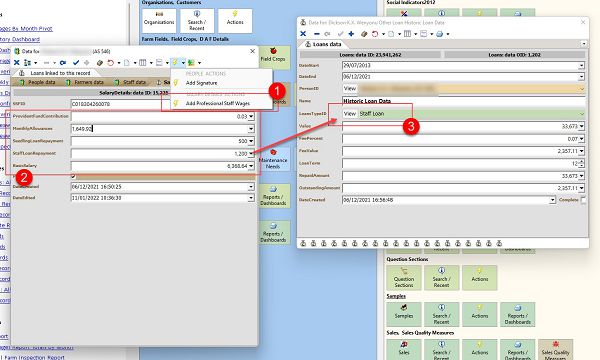Expand the LoansTypeID Staff Loan dropdown
Image resolution: width=600 pixels, height=360 pixels.
tap(582, 114)
